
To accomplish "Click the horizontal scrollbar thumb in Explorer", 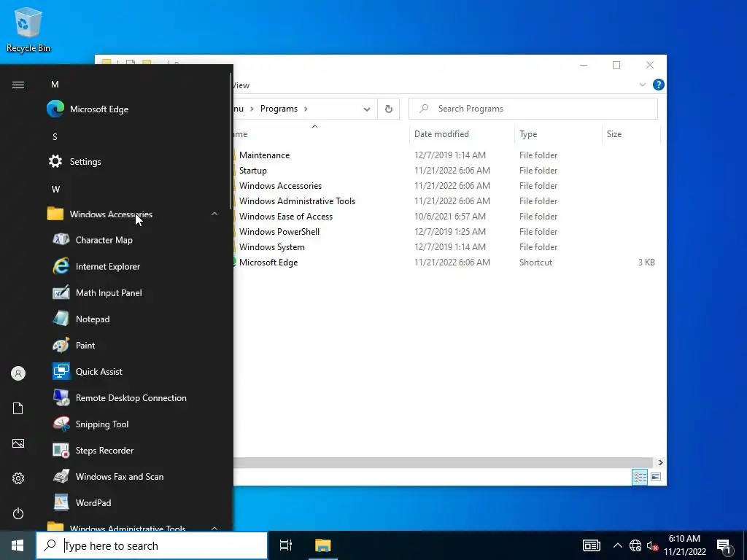I will pyautogui.click(x=443, y=462).
